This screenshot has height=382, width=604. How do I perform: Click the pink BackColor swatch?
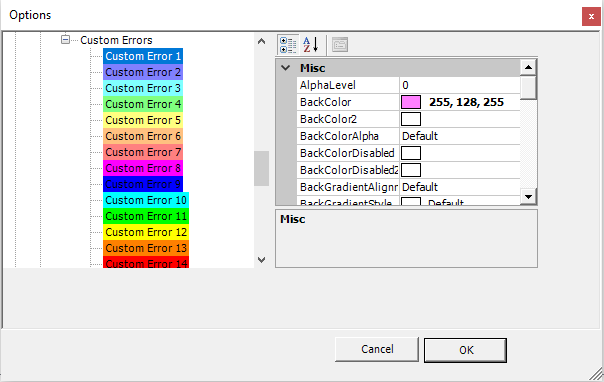click(411, 102)
